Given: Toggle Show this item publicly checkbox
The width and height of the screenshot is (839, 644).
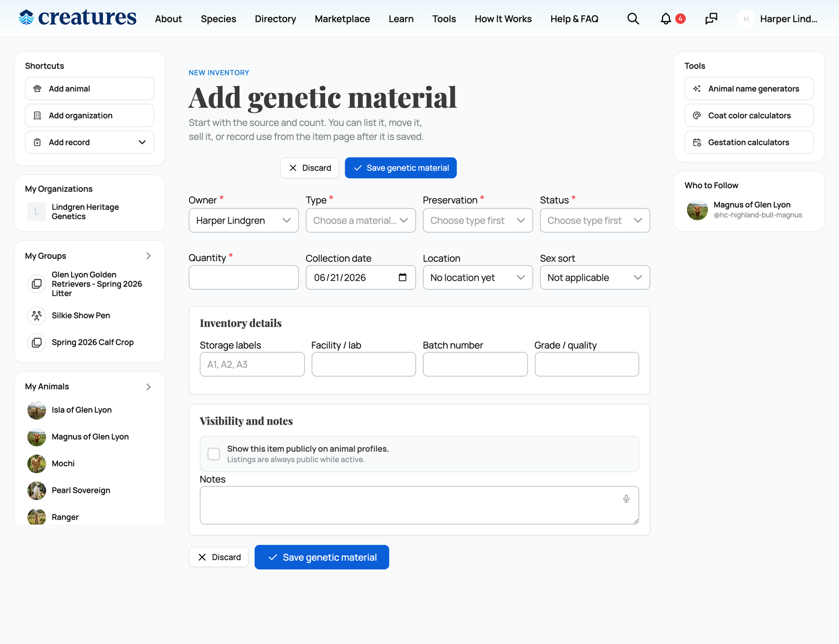Looking at the screenshot, I should (x=214, y=454).
